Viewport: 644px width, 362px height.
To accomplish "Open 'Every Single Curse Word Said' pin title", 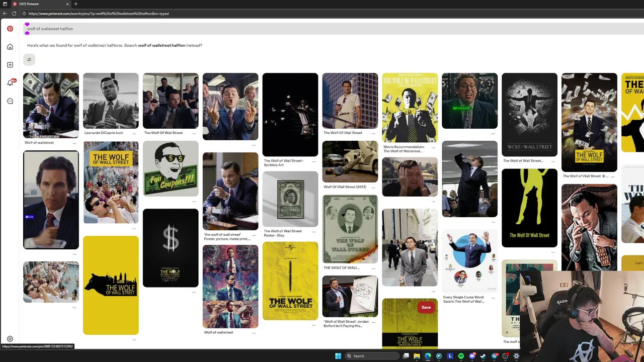I will coord(463,299).
